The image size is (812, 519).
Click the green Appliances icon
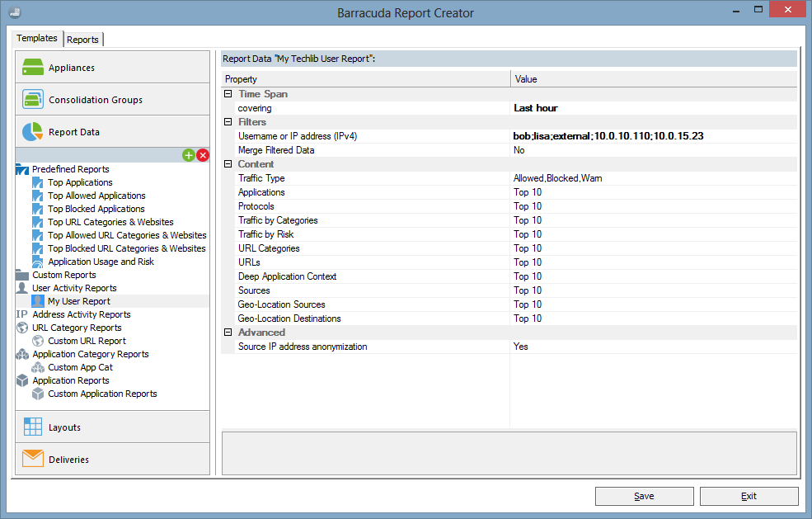pyautogui.click(x=33, y=67)
